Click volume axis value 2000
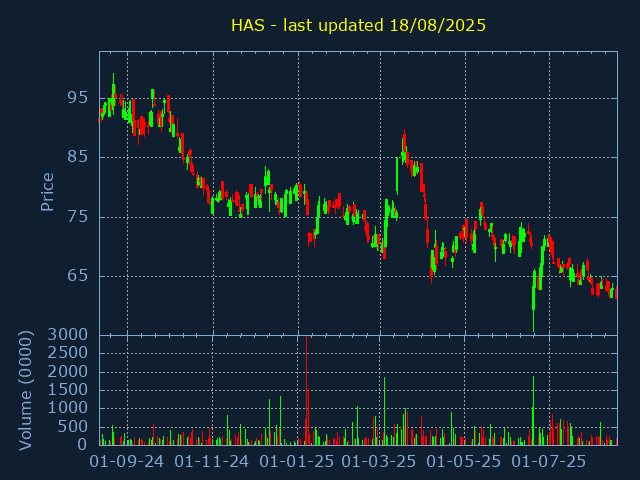The height and width of the screenshot is (480, 640). [x=68, y=372]
